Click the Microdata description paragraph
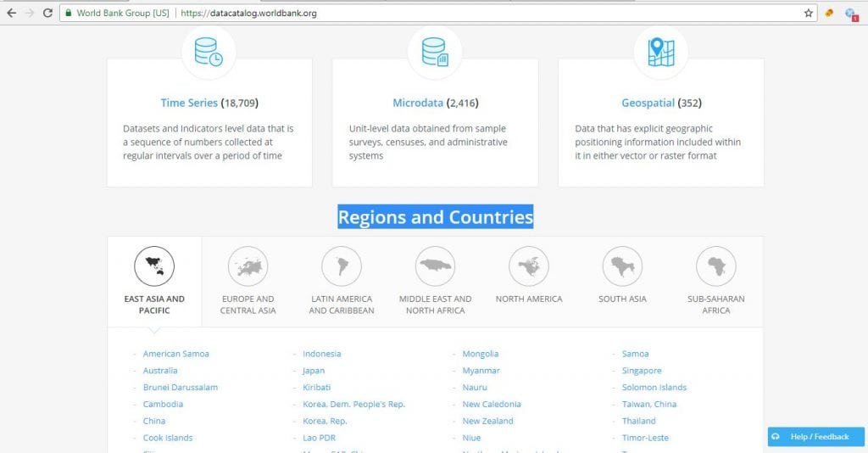The height and width of the screenshot is (453, 868). tap(428, 143)
